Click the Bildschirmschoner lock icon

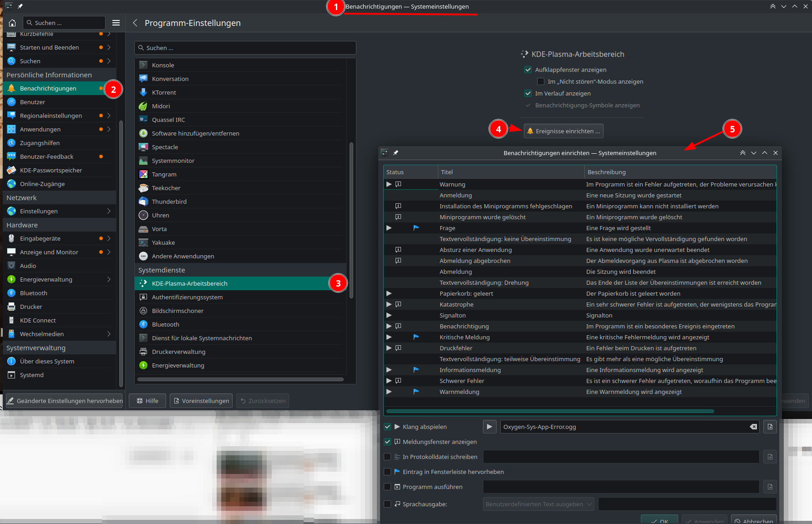pos(143,311)
